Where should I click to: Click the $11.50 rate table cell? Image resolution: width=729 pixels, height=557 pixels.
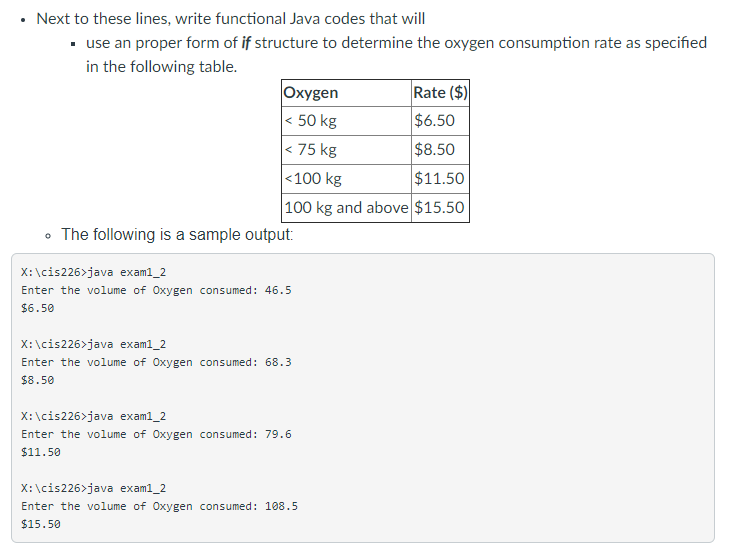440,179
